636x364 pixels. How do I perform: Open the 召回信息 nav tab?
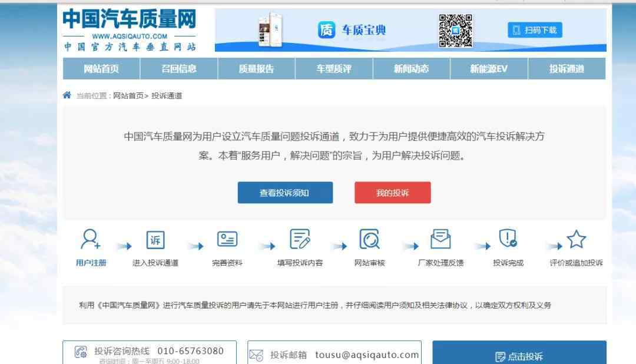[179, 68]
